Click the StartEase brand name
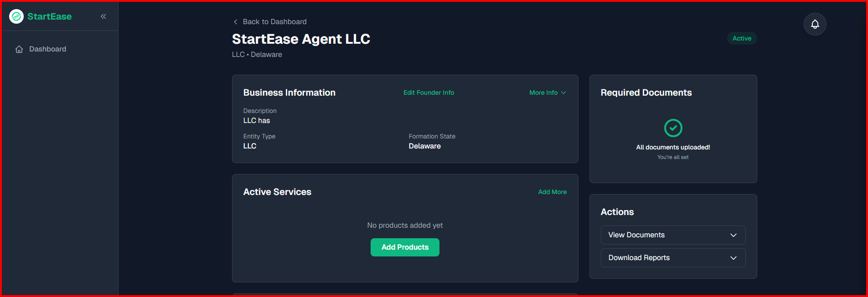868x297 pixels. click(49, 16)
